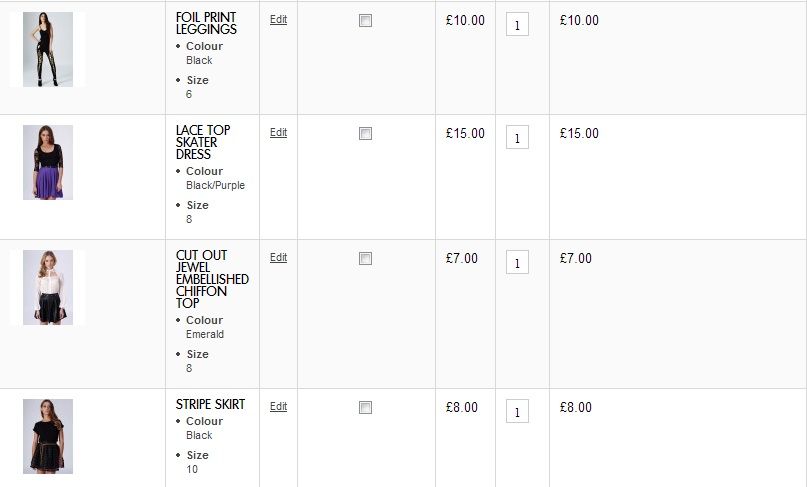
Task: Open the Stripe Skirt product thumbnail
Action: pyautogui.click(x=48, y=436)
